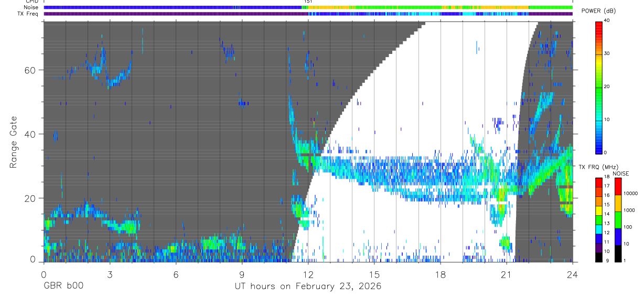Select the 17 MHz label on TX FRQ scale
Screen dimensions: 644x297
(607, 186)
